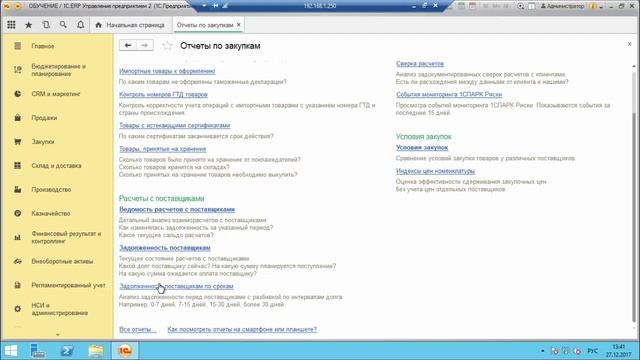Click the calendar icon in title bar
This screenshot has height=360, width=640.
(x=472, y=6)
